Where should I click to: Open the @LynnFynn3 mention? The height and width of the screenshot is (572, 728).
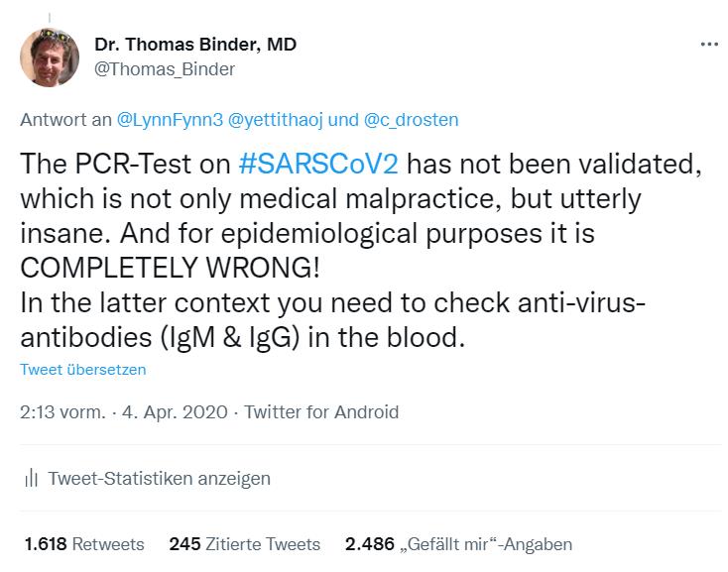[171, 119]
